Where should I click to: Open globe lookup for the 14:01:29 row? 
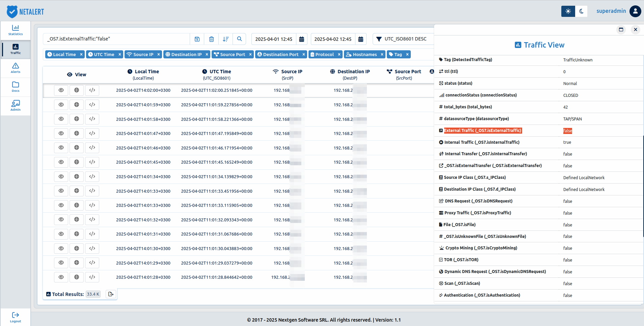click(77, 263)
